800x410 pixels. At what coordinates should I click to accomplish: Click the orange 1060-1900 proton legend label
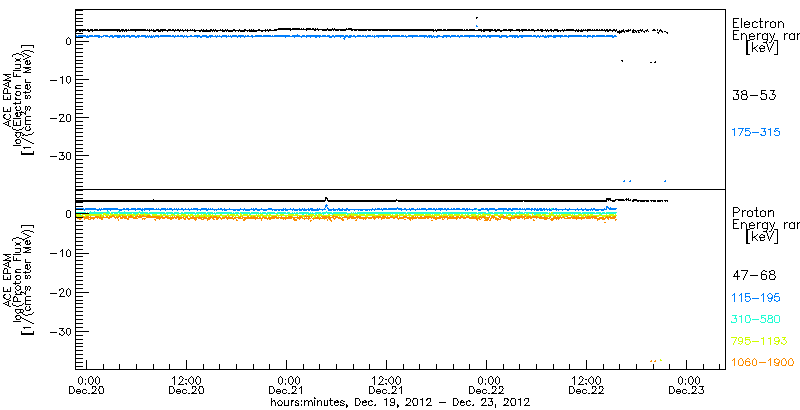coord(763,363)
